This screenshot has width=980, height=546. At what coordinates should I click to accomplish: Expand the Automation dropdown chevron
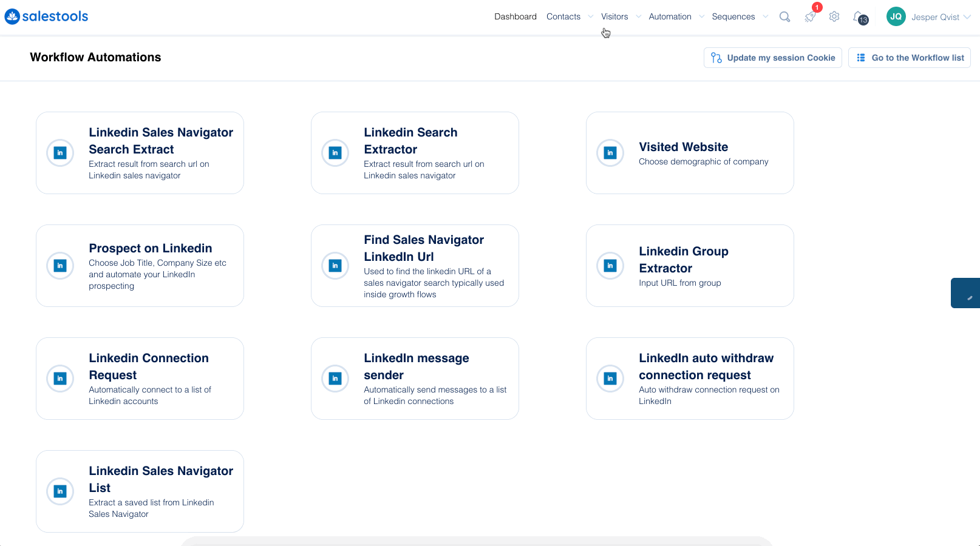click(x=701, y=17)
